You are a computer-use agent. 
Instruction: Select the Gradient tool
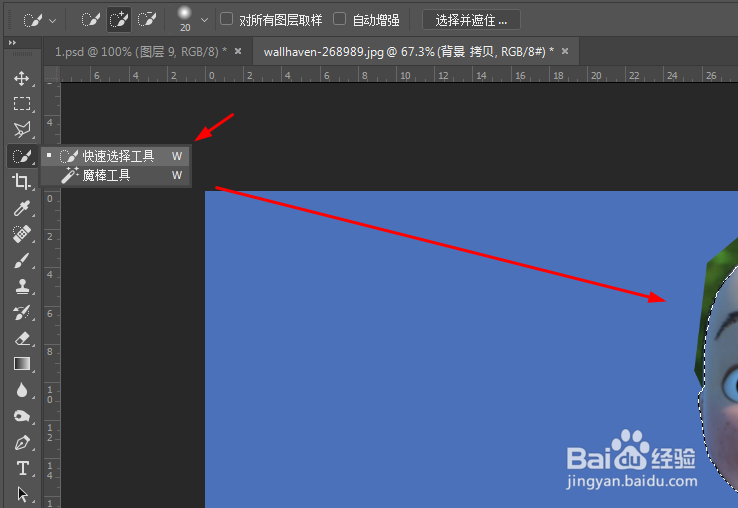(22, 364)
